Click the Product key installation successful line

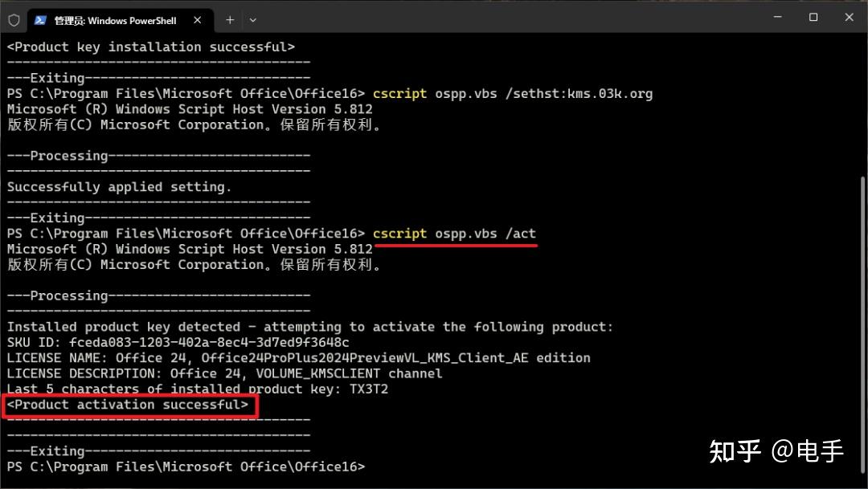coord(151,47)
